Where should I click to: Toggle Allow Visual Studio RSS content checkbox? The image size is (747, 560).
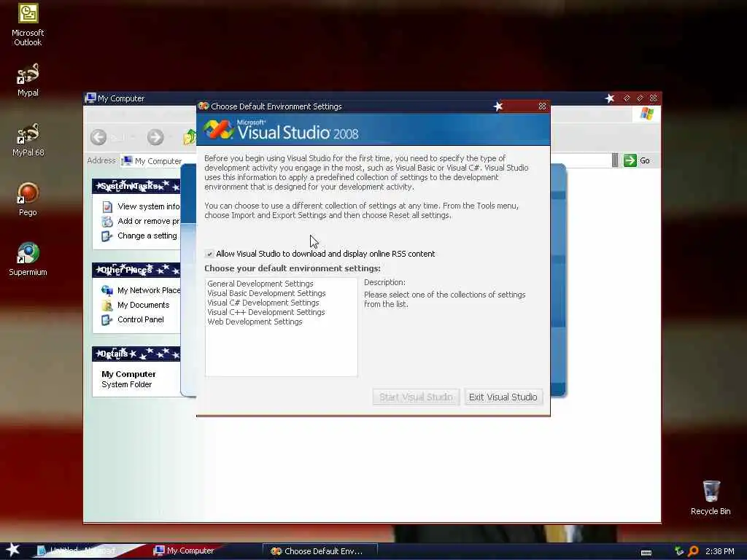pyautogui.click(x=209, y=254)
